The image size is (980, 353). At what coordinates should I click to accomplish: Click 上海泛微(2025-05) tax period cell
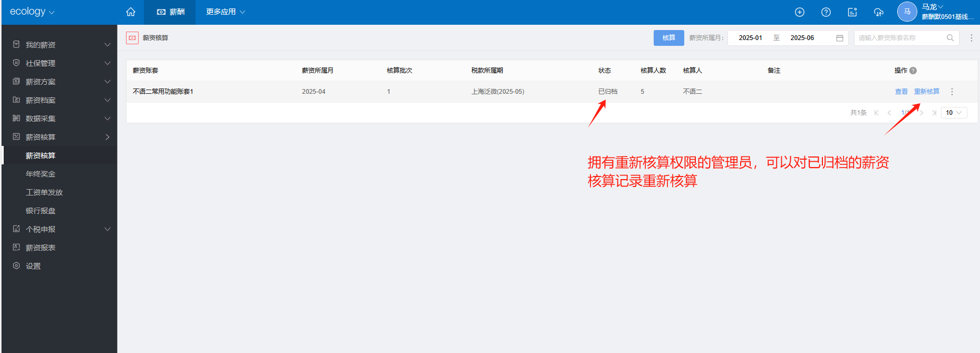498,92
